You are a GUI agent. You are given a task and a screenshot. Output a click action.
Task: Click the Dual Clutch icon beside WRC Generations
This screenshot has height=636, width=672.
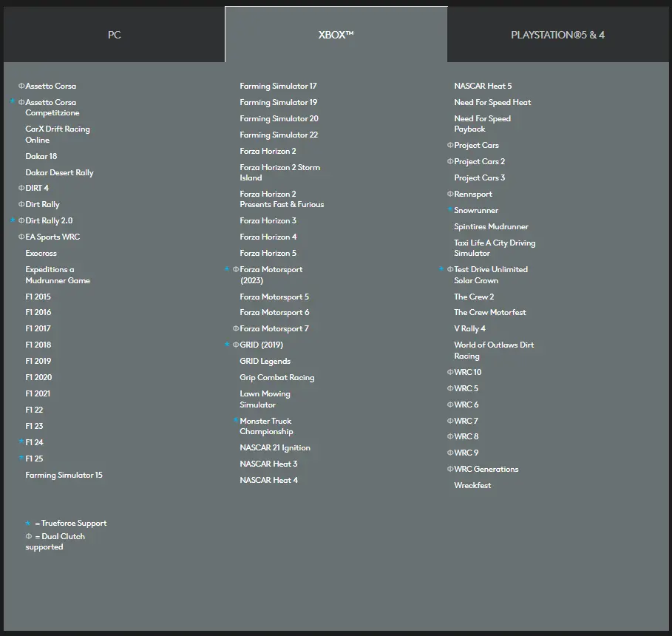[450, 470]
